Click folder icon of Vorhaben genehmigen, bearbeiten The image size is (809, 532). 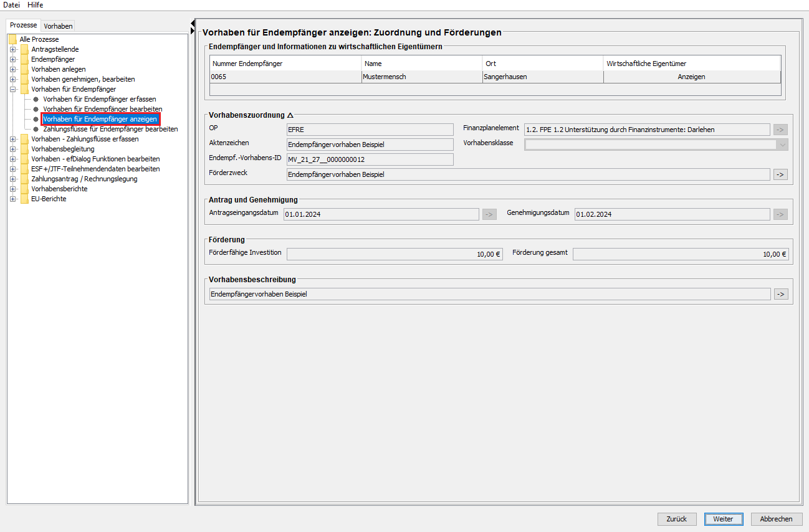pos(24,79)
